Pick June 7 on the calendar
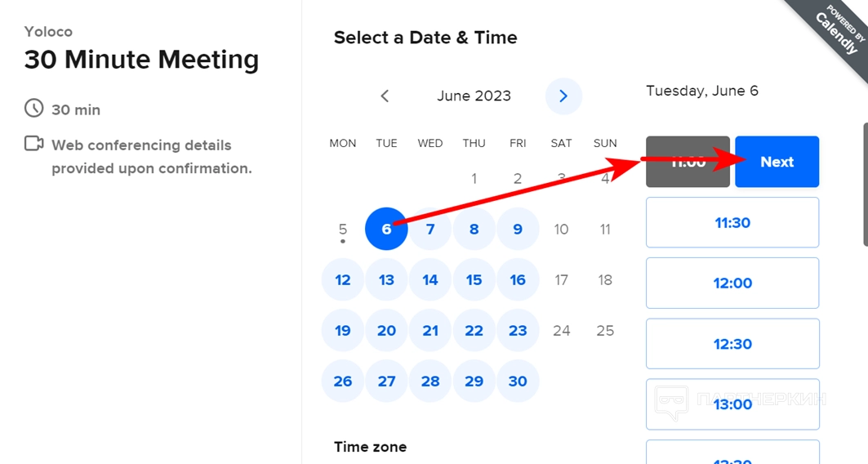Viewport: 868px width, 464px height. (x=430, y=230)
